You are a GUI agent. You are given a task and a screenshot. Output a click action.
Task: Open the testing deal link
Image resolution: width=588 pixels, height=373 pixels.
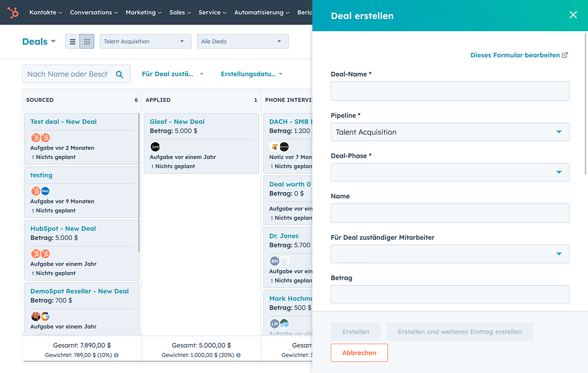tap(41, 175)
